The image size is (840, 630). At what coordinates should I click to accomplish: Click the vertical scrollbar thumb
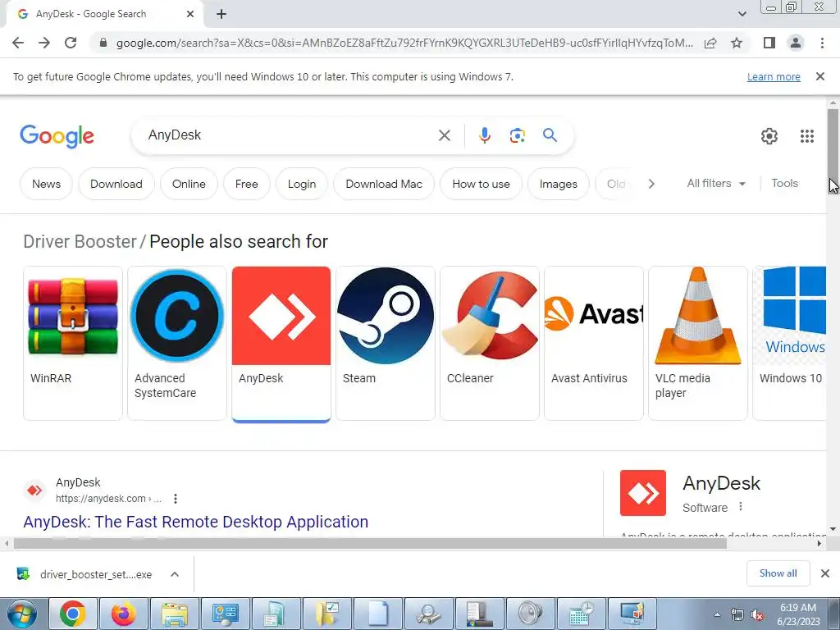coord(833,152)
